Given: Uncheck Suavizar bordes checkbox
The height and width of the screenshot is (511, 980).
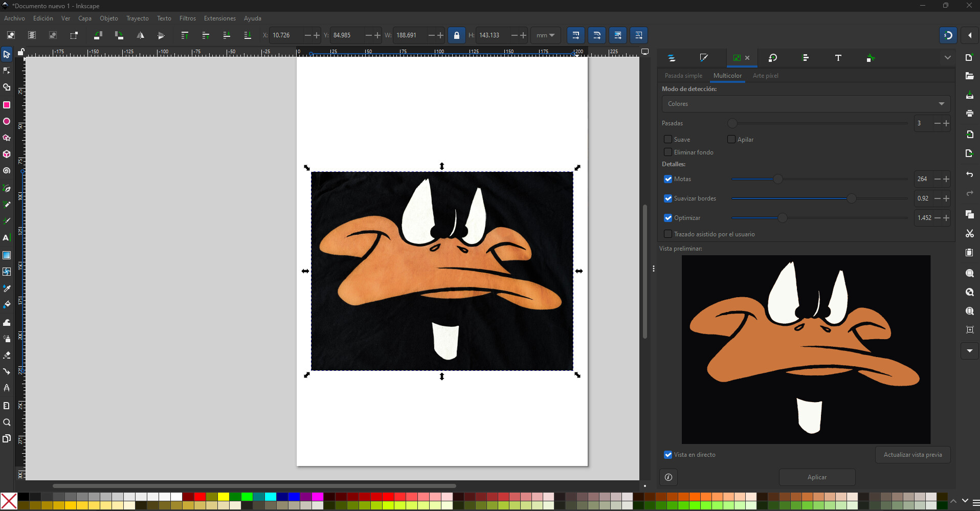Looking at the screenshot, I should (x=668, y=198).
